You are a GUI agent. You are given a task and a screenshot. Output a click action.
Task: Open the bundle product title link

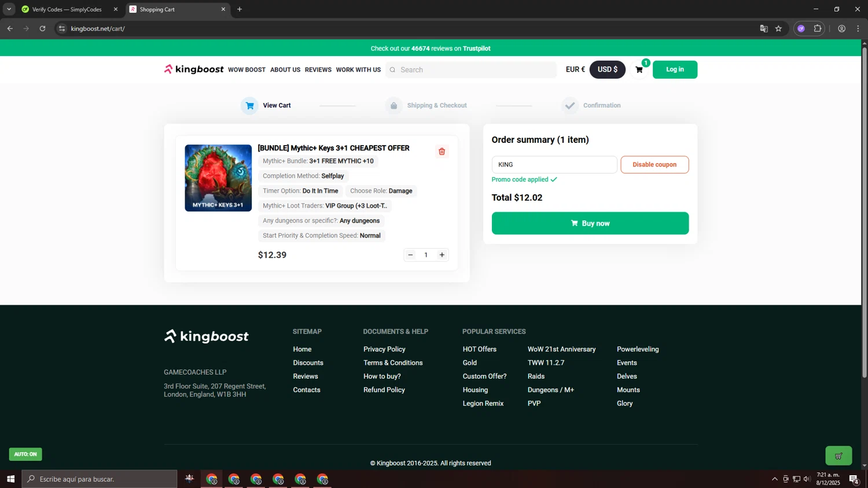tap(333, 148)
